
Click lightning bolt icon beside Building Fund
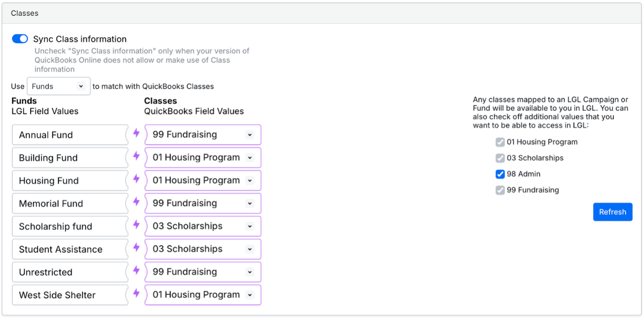136,156
